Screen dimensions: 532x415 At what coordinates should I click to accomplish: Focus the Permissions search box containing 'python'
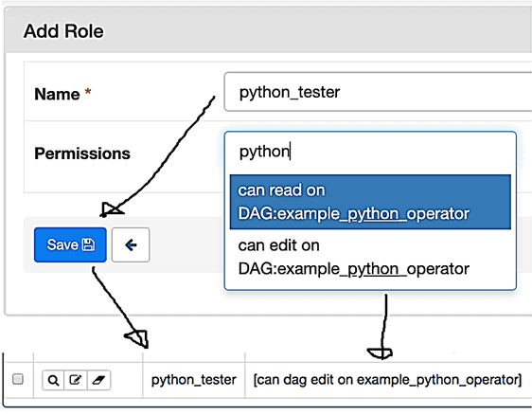click(x=370, y=152)
